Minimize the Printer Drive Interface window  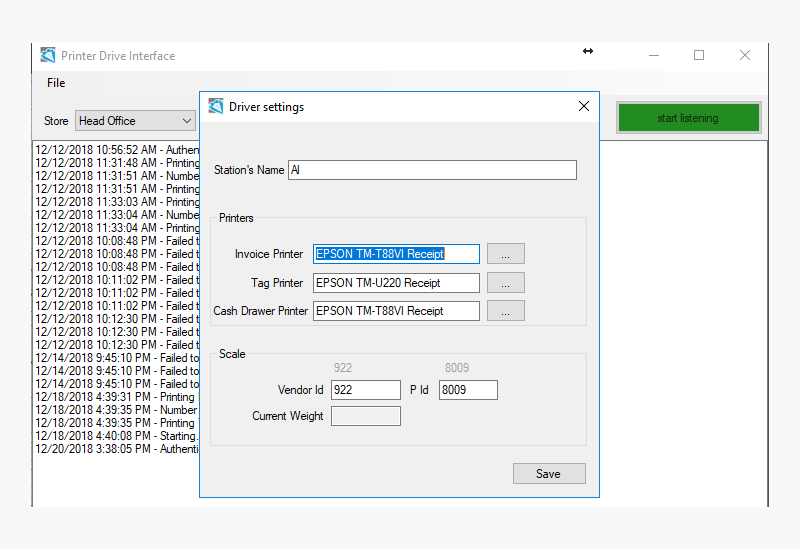pyautogui.click(x=654, y=55)
